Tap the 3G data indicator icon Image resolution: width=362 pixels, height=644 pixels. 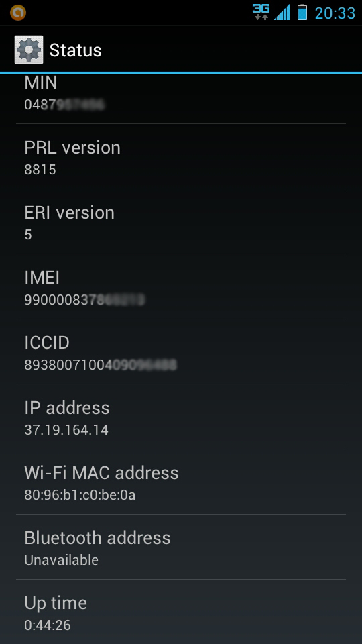coord(261,12)
